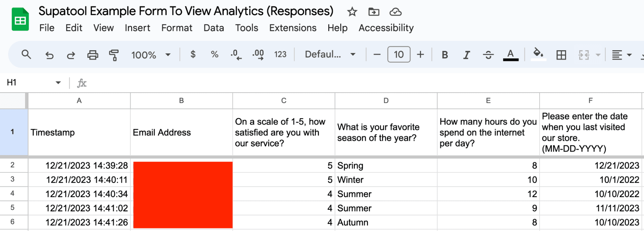Toggle italic formatting

pos(466,54)
